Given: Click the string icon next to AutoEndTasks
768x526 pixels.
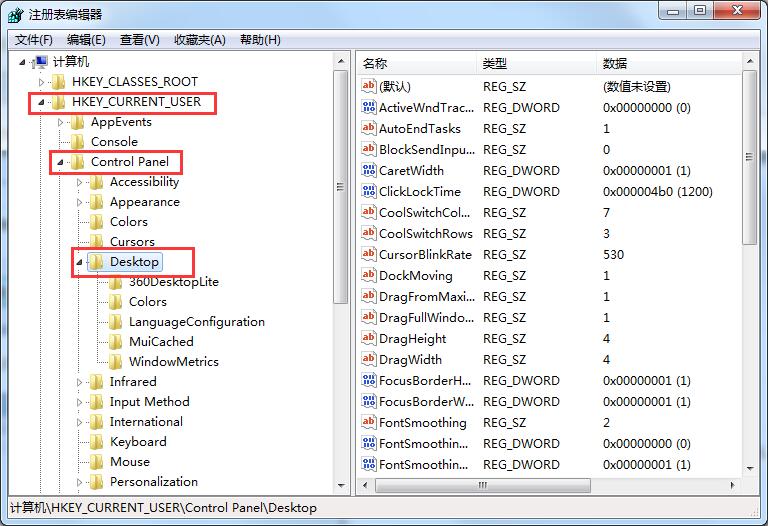Looking at the screenshot, I should click(x=368, y=129).
